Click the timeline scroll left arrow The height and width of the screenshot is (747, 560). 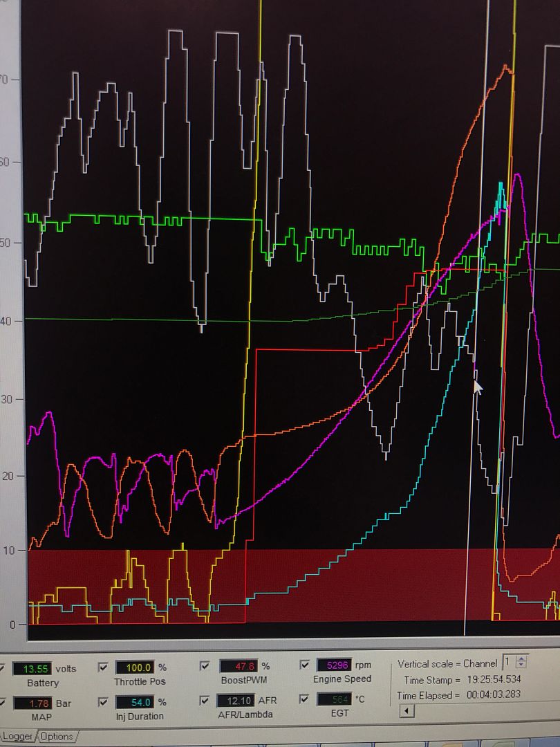tap(407, 711)
